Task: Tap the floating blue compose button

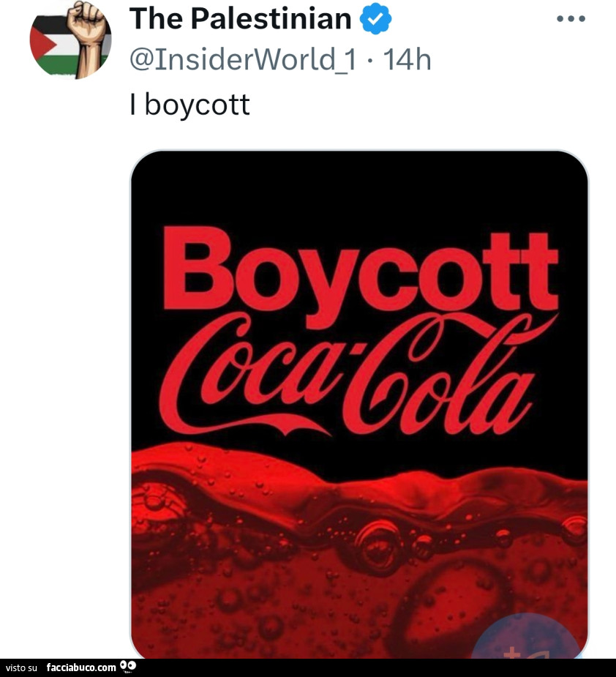Action: [x=527, y=638]
